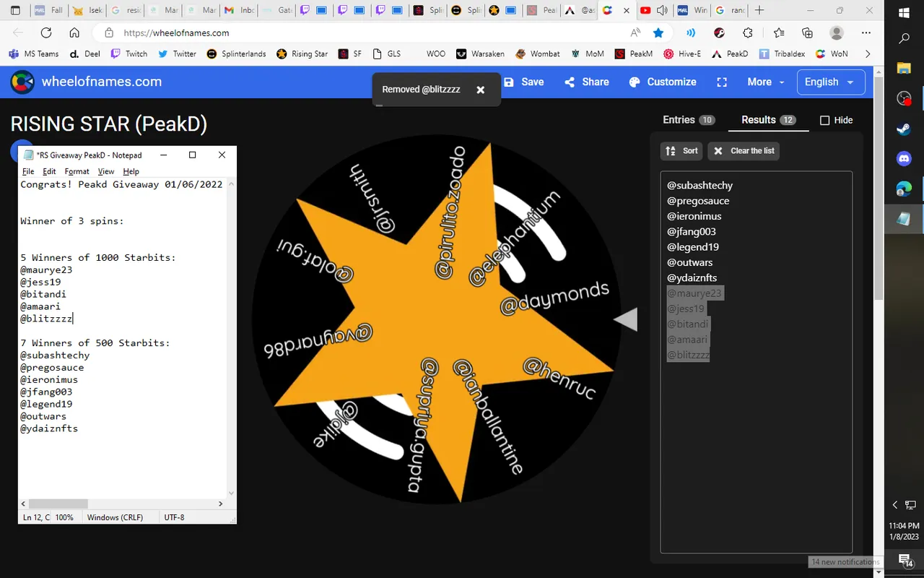Open Steam from the taskbar
This screenshot has width=924, height=578.
click(904, 129)
